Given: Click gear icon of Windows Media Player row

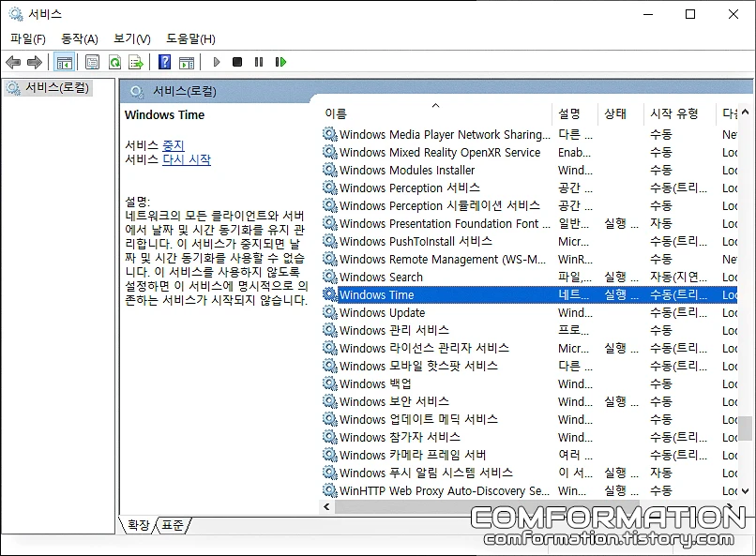Looking at the screenshot, I should [x=330, y=134].
